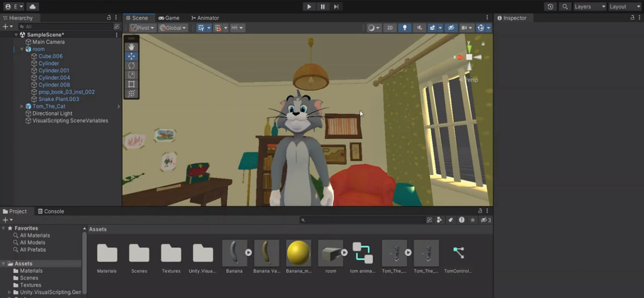Viewport: 644px width, 298px height.
Task: Click Search by Type icon in Project
Action: tap(440, 220)
